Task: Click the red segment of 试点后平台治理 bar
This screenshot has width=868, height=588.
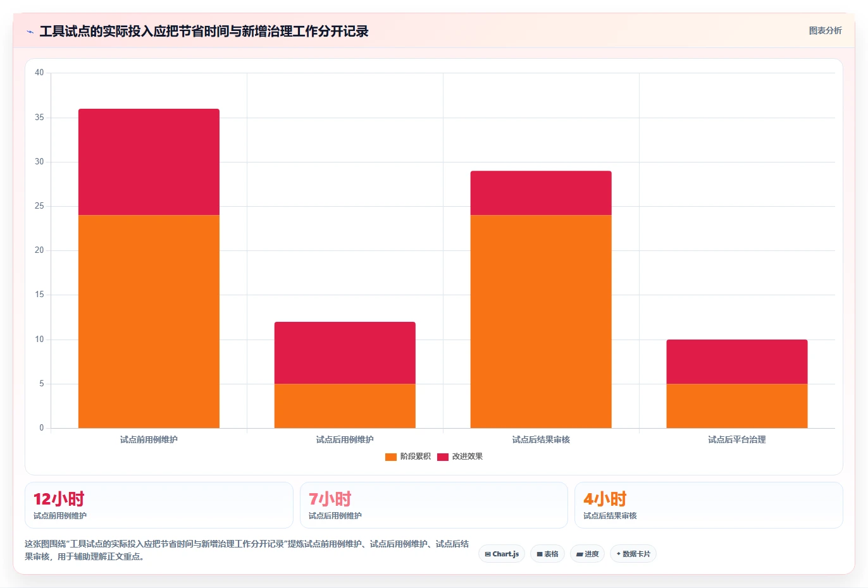Action: coord(737,362)
